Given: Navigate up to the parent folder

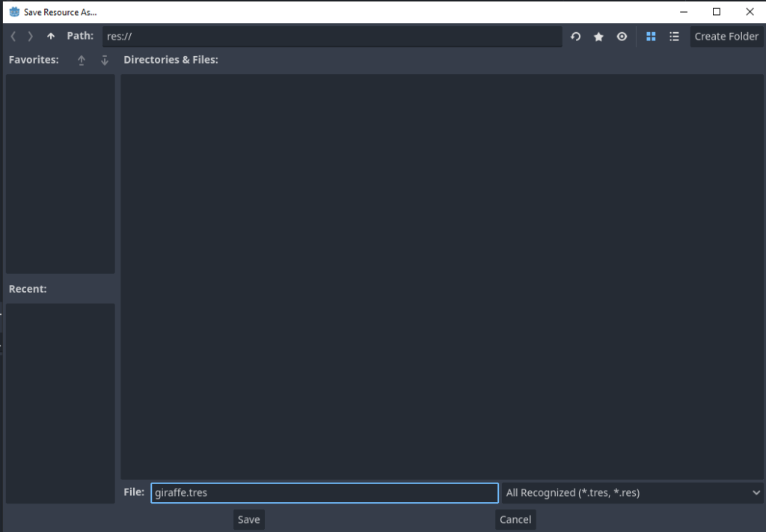Looking at the screenshot, I should click(x=51, y=36).
